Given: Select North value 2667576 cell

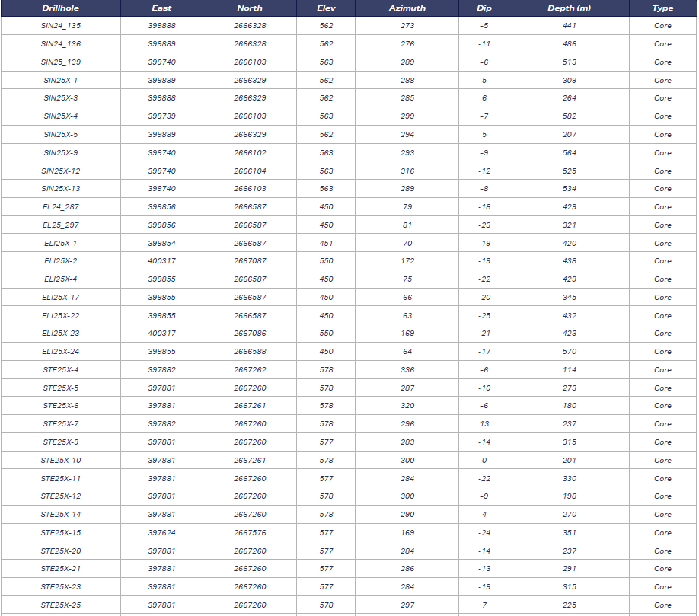Looking at the screenshot, I should 250,533.
